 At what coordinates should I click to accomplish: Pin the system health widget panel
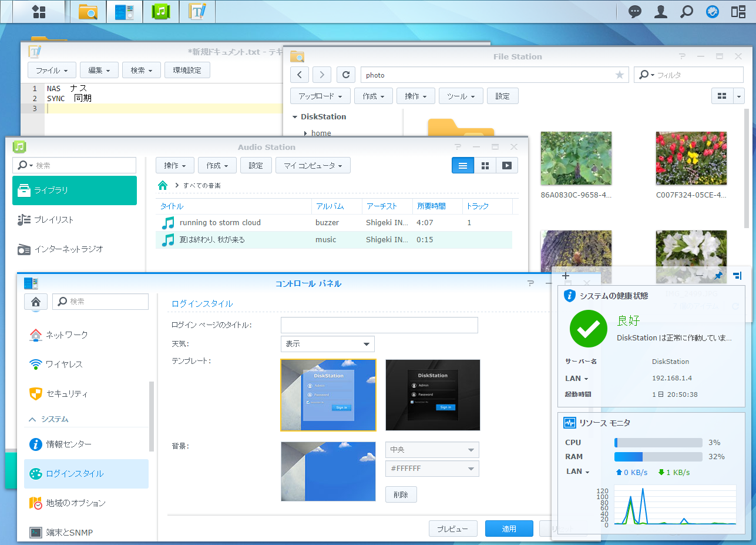coord(718,275)
